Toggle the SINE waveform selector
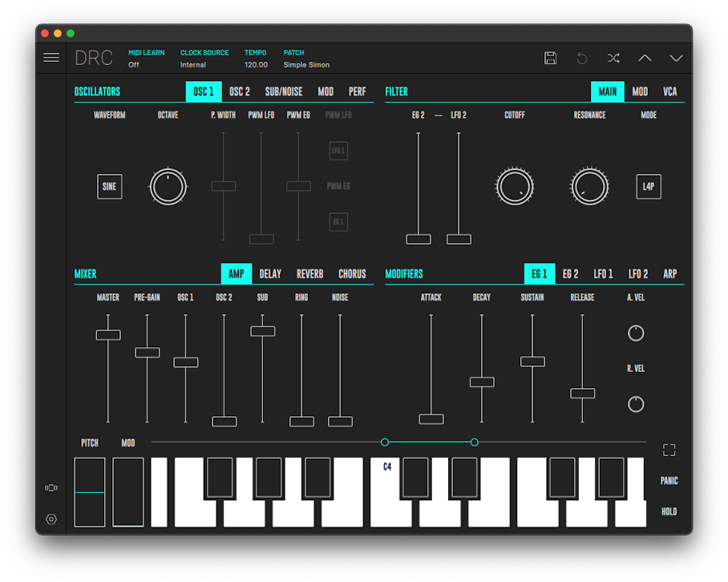This screenshot has width=728, height=582. 109,187
